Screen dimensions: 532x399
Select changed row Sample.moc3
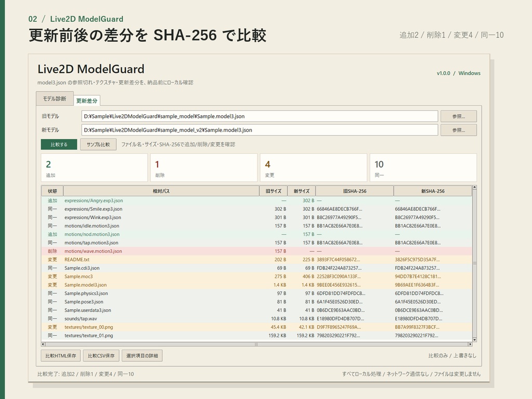coord(257,276)
